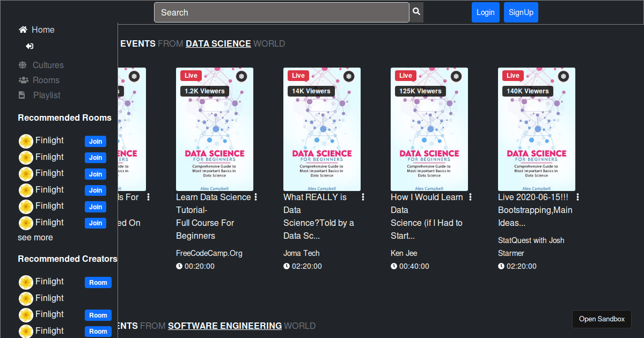Click the badge icon on the 1.2K Viewers stream
This screenshot has width=644, height=338.
point(241,76)
